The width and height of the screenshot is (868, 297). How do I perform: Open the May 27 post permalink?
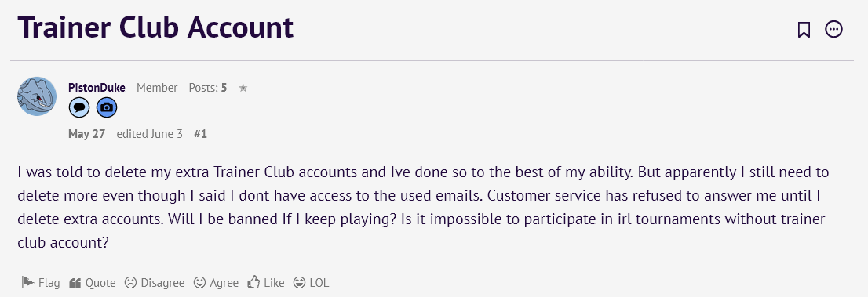(x=86, y=134)
